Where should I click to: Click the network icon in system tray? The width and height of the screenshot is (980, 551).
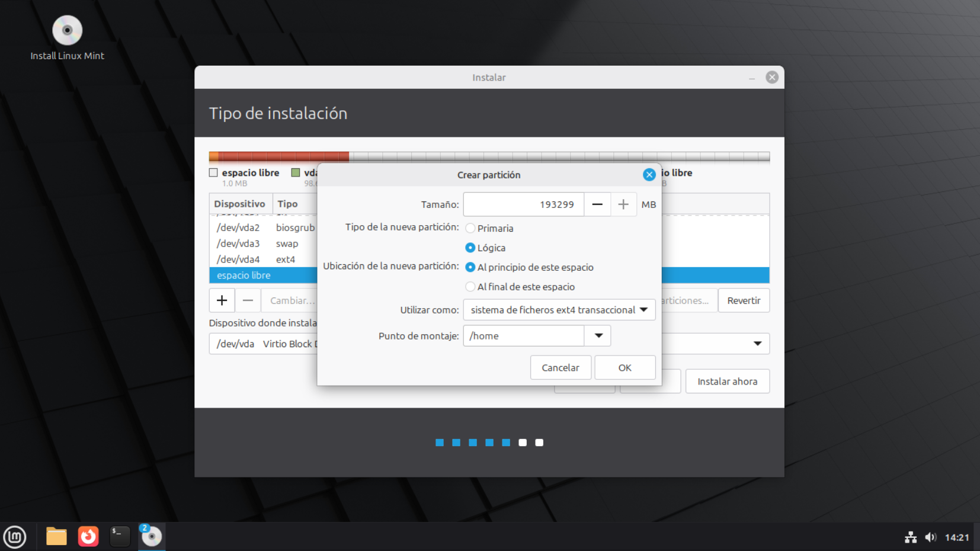point(911,537)
